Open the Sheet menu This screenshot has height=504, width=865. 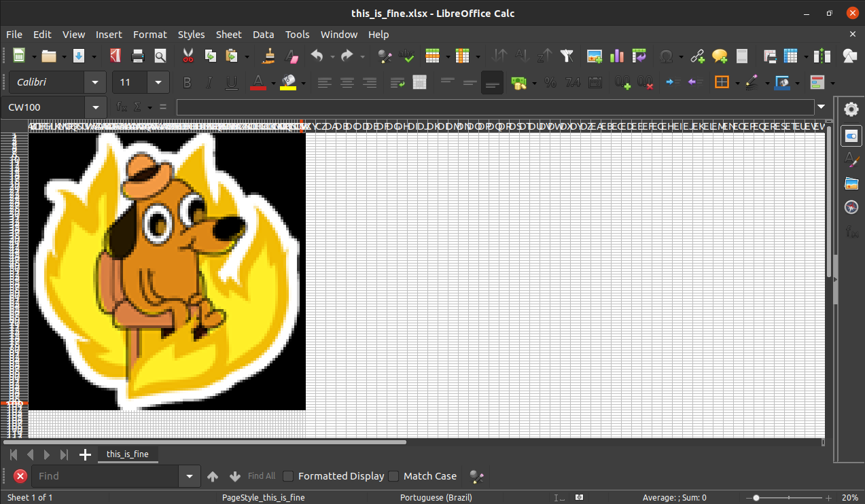coord(229,34)
